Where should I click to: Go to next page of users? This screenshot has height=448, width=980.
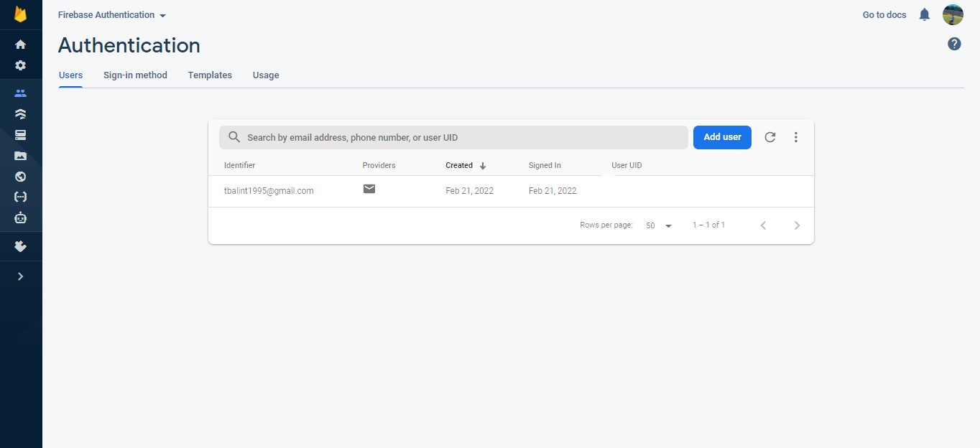click(x=797, y=225)
